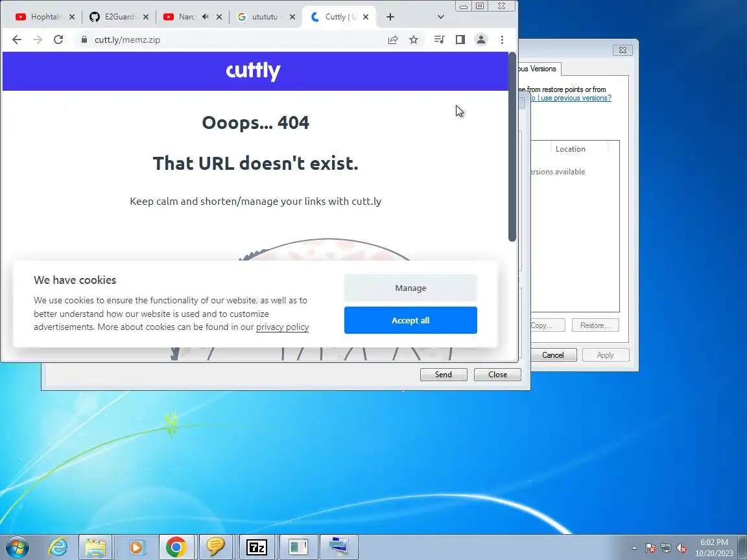Open the media control icon in toolbar

pyautogui.click(x=439, y=40)
